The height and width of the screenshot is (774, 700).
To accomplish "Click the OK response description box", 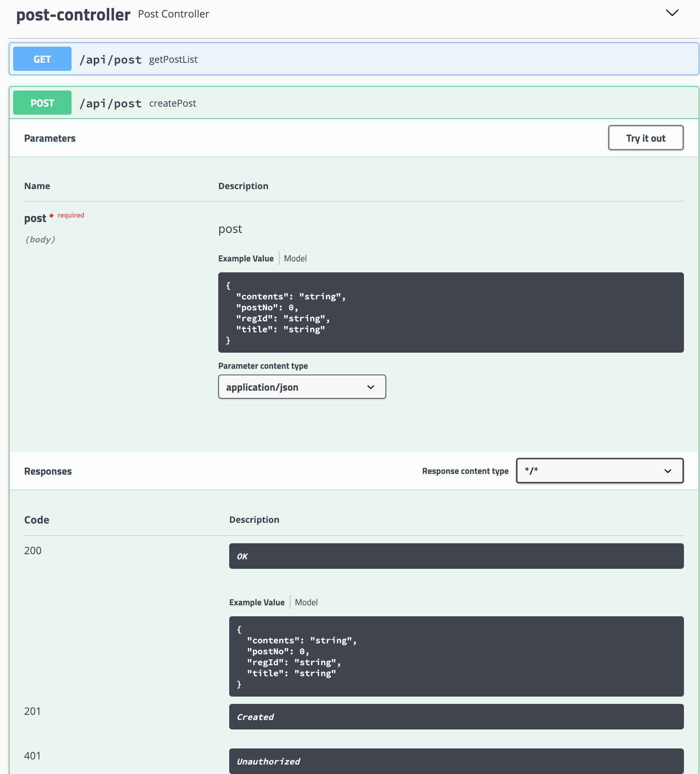I will tap(456, 556).
